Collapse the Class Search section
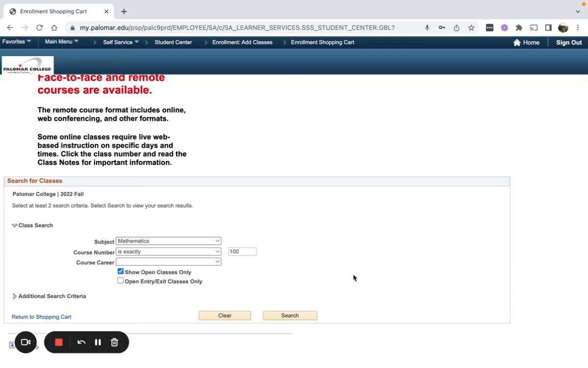Screen dimensions: 588x368 (x=15, y=225)
